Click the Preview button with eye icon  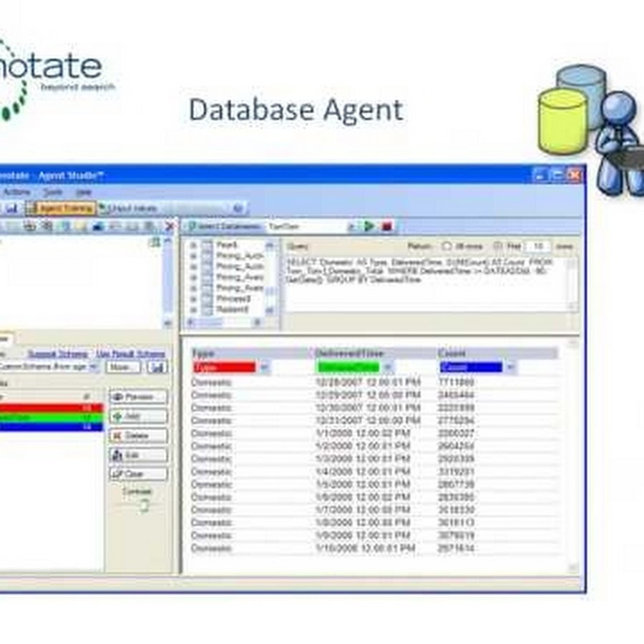(138, 396)
